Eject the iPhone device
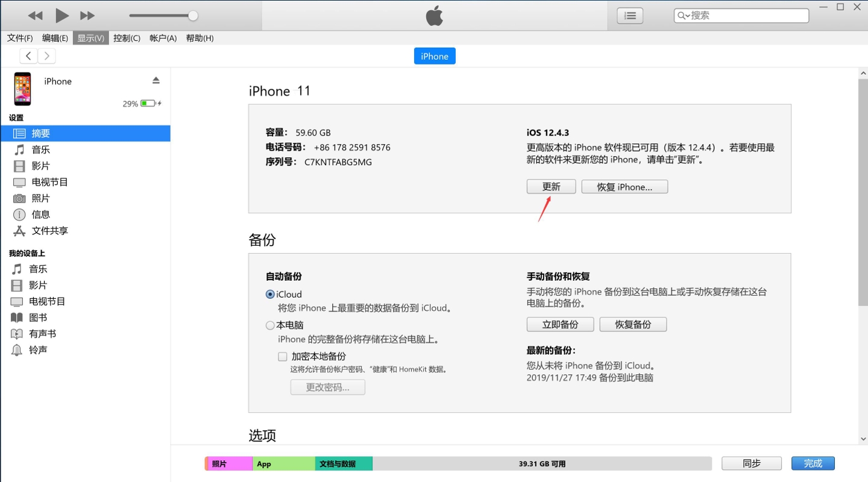The height and width of the screenshot is (482, 868). pyautogui.click(x=156, y=81)
